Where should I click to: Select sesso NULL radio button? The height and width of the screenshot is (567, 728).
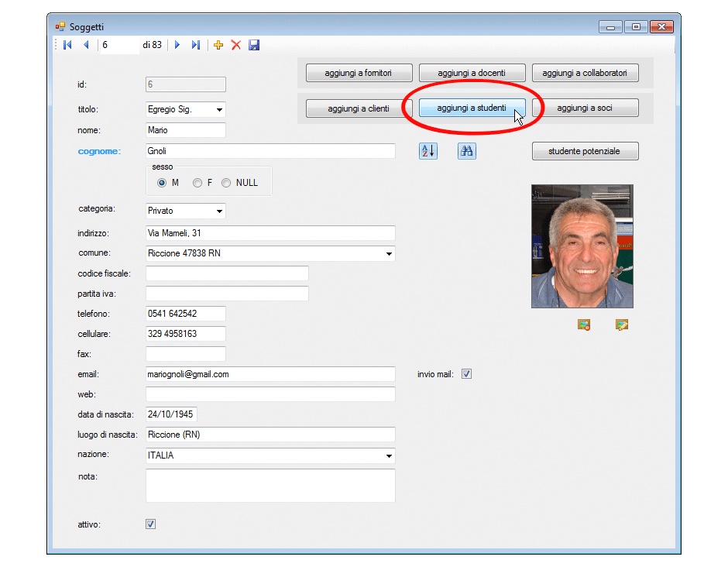(226, 183)
